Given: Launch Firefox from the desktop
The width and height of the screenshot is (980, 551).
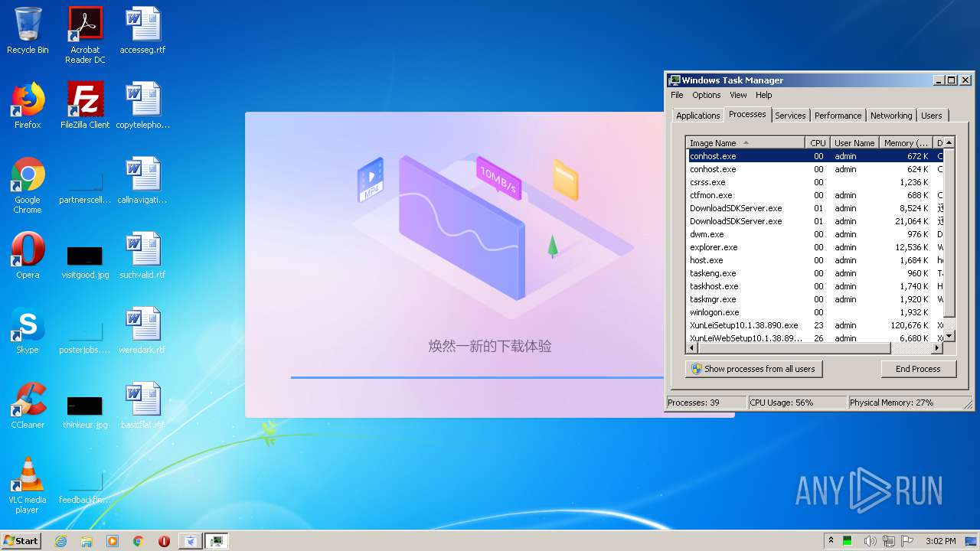Looking at the screenshot, I should (x=28, y=106).
